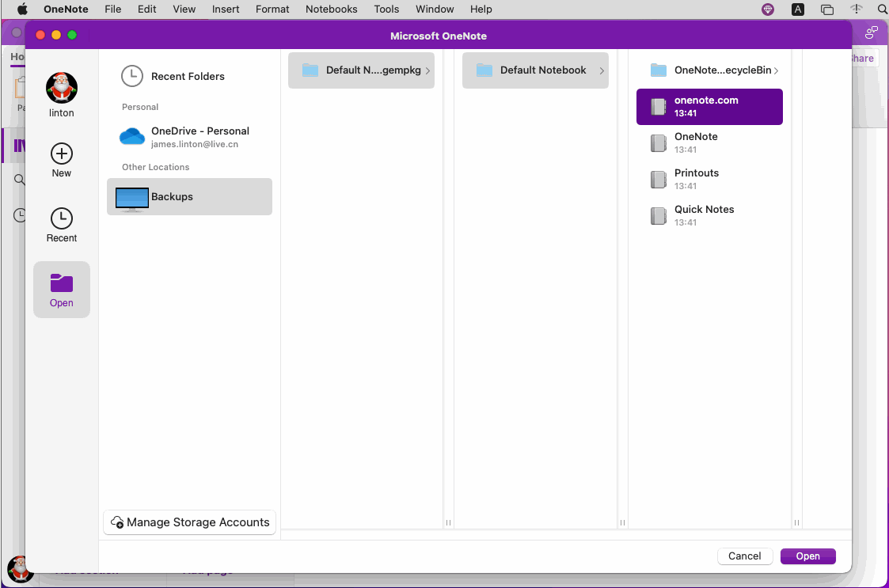
Task: Open the Help menu
Action: 481,9
